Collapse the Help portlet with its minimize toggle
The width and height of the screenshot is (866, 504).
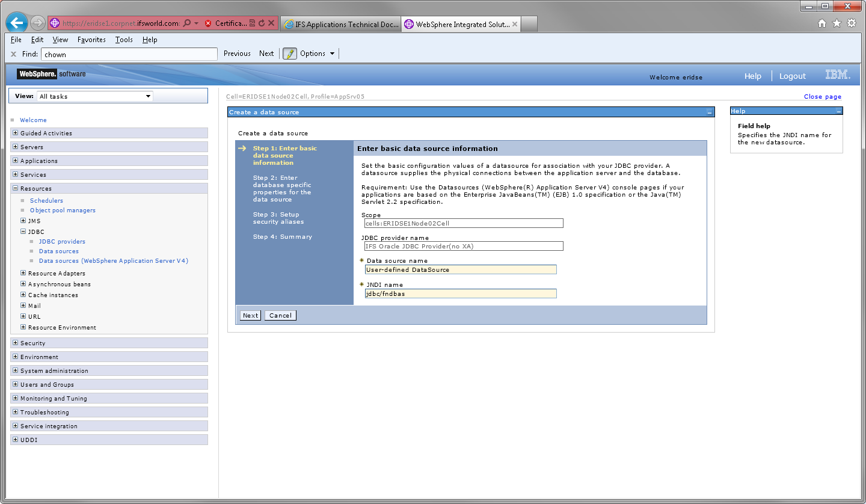pyautogui.click(x=838, y=111)
